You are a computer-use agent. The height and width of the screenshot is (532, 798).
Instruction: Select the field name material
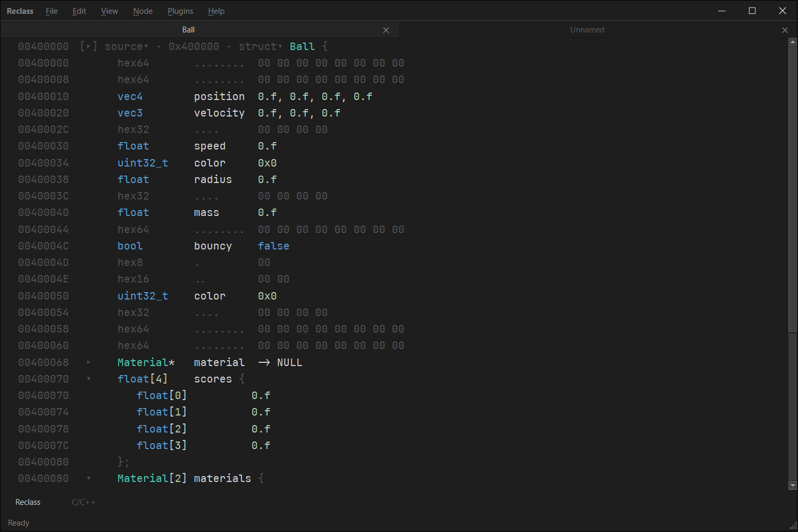click(219, 362)
